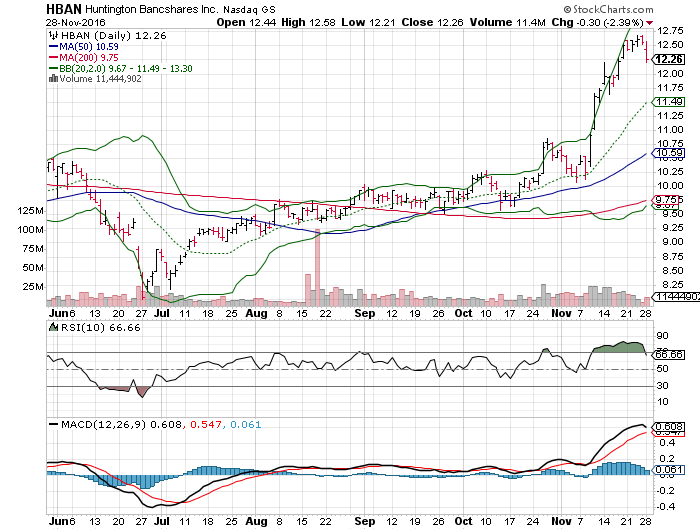The height and width of the screenshot is (530, 700).
Task: Click the date 28-Nov-2016
Action: pyautogui.click(x=75, y=22)
